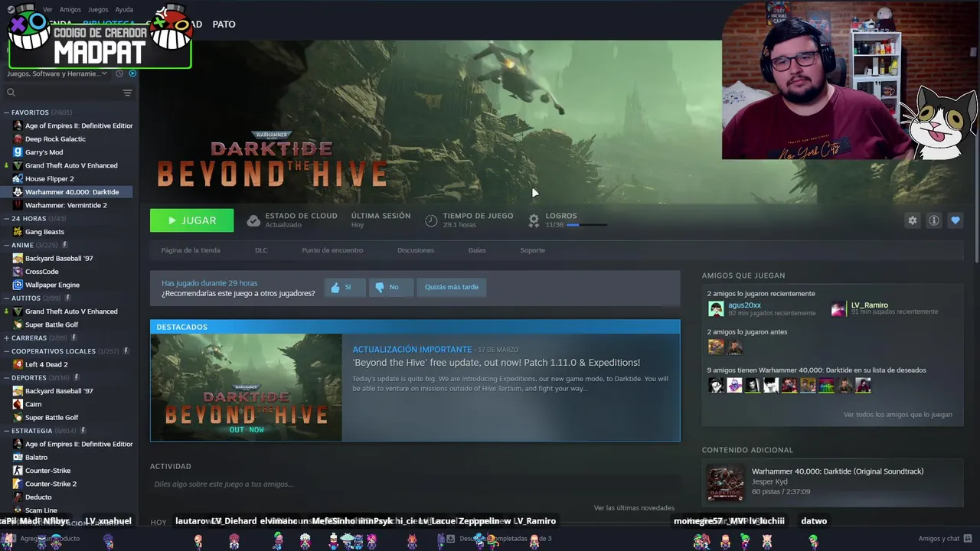Select Garry's Mod game icon
This screenshot has width=980, height=551.
(x=18, y=152)
